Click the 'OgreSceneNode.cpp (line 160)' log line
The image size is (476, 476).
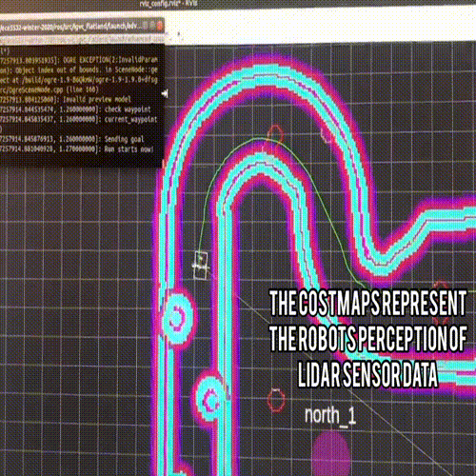pos(50,89)
